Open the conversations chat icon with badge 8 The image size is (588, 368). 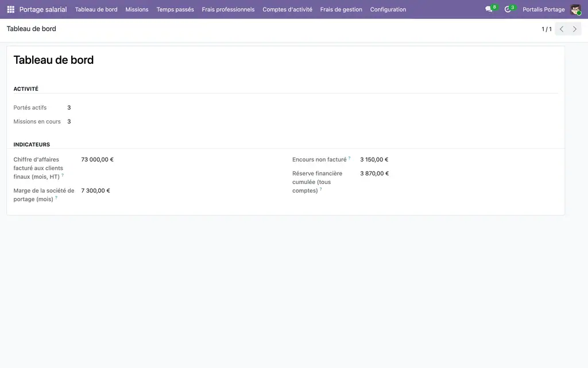489,9
